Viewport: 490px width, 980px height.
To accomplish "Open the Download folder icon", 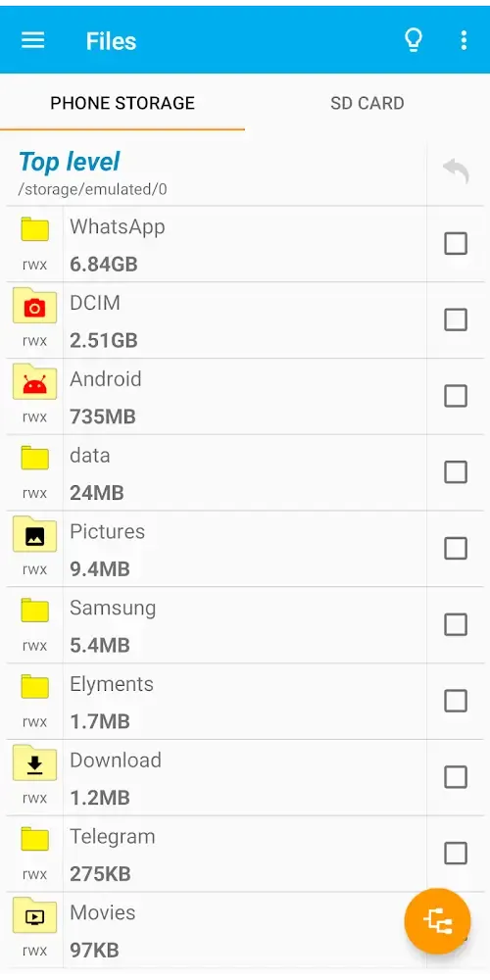I will [35, 763].
